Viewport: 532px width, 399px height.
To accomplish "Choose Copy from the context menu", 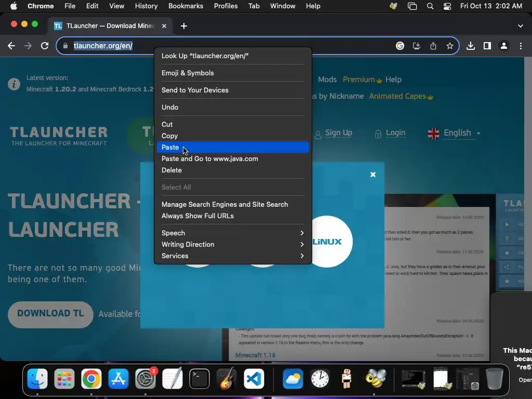I will coord(233,136).
